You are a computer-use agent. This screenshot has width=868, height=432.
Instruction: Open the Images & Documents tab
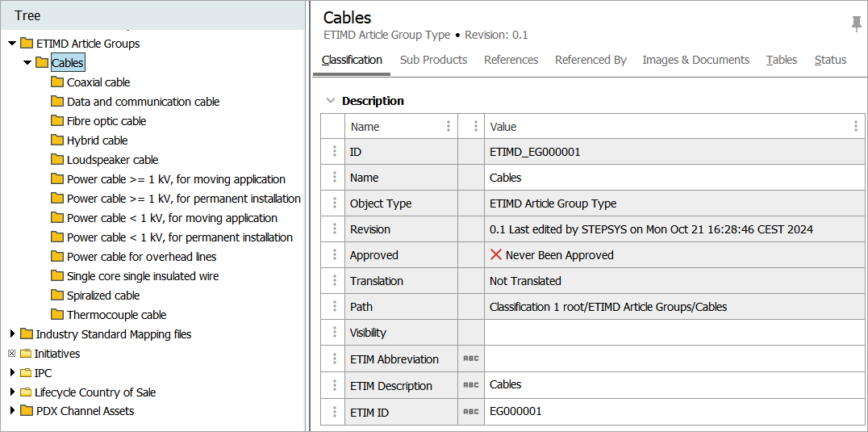click(695, 60)
